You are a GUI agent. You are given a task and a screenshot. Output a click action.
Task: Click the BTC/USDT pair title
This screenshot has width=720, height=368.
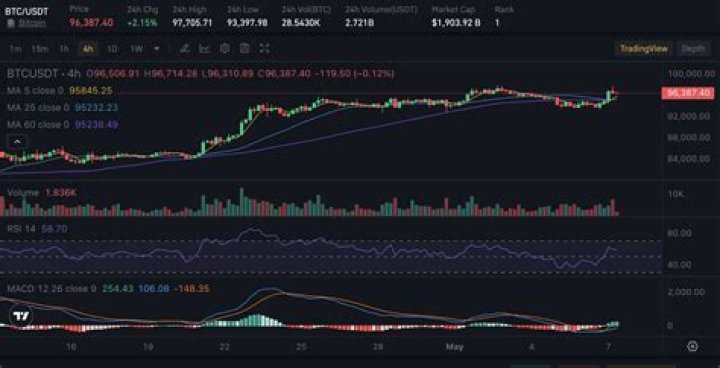pos(26,11)
